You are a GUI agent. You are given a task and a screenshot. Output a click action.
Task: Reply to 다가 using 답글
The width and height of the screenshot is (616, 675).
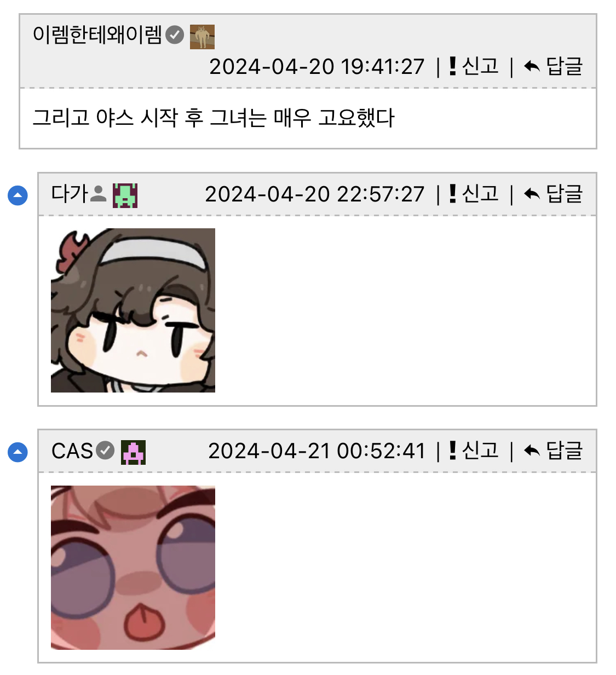click(553, 194)
